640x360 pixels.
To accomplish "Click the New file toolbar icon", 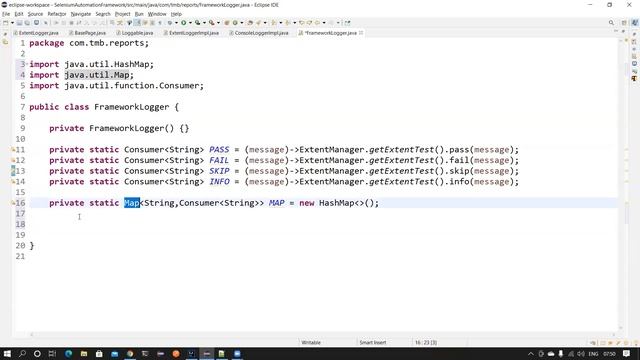I will [6, 23].
